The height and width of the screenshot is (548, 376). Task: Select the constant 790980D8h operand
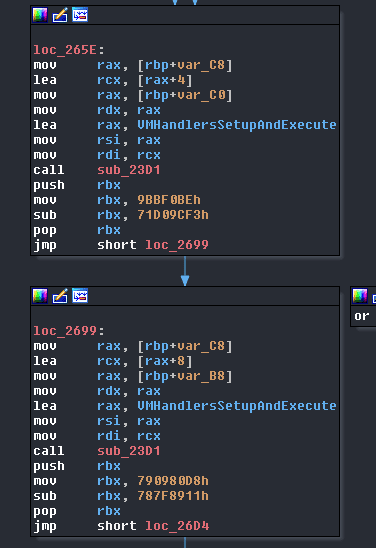[x=173, y=481]
